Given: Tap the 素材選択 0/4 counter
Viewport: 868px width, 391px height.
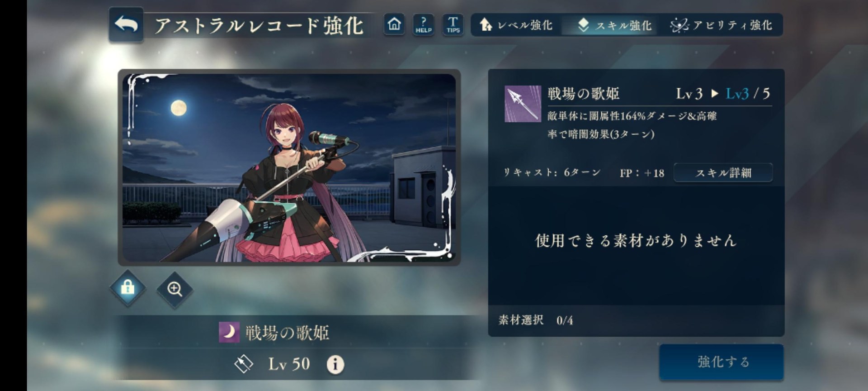Looking at the screenshot, I should click(x=536, y=320).
